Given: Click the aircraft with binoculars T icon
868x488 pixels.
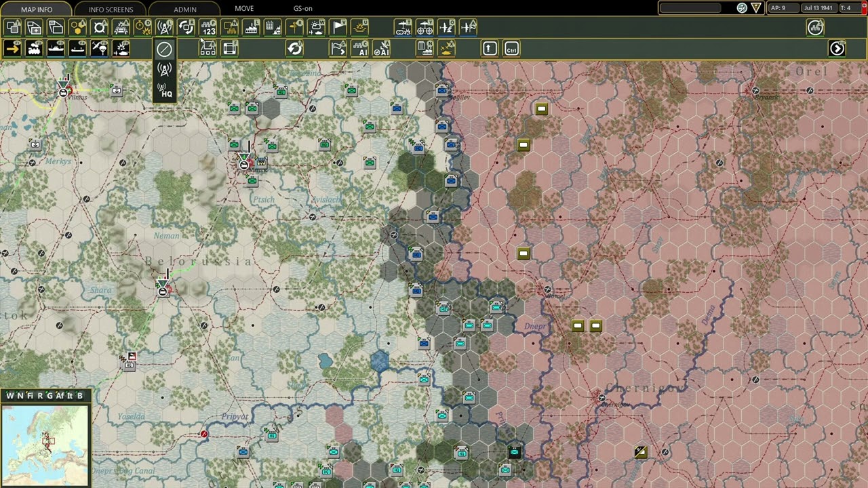Looking at the screenshot, I should click(x=403, y=27).
